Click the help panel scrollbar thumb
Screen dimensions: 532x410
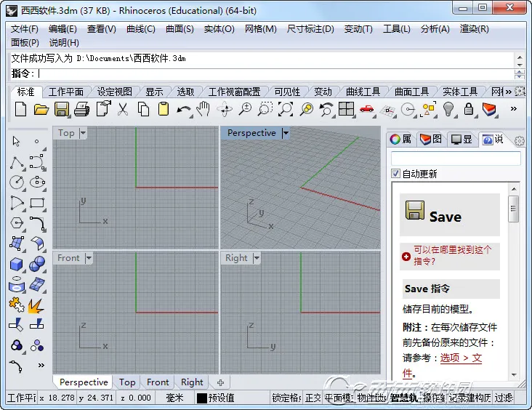tap(514, 209)
